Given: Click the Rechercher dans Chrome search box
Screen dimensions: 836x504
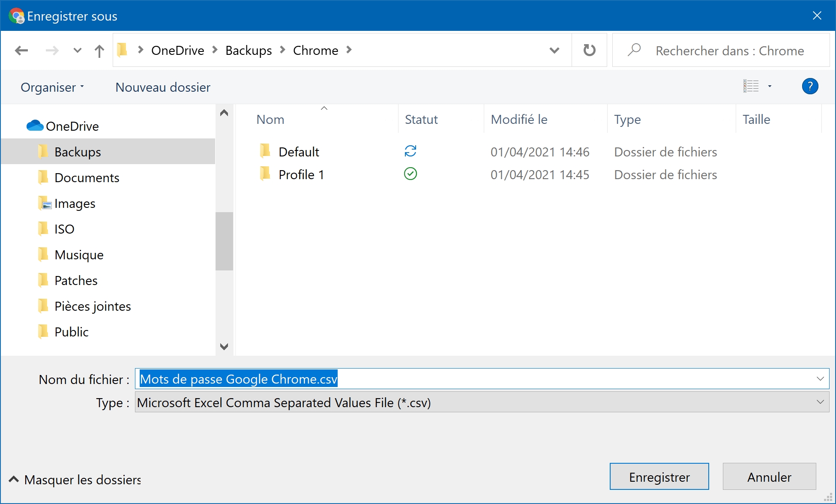Looking at the screenshot, I should (x=721, y=51).
